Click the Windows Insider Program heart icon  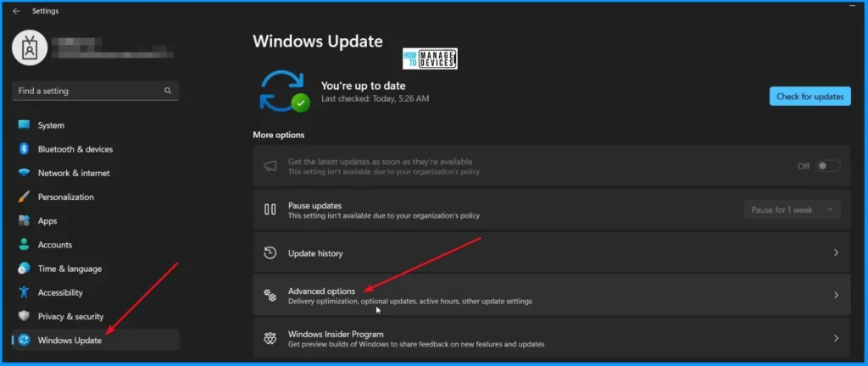[270, 338]
